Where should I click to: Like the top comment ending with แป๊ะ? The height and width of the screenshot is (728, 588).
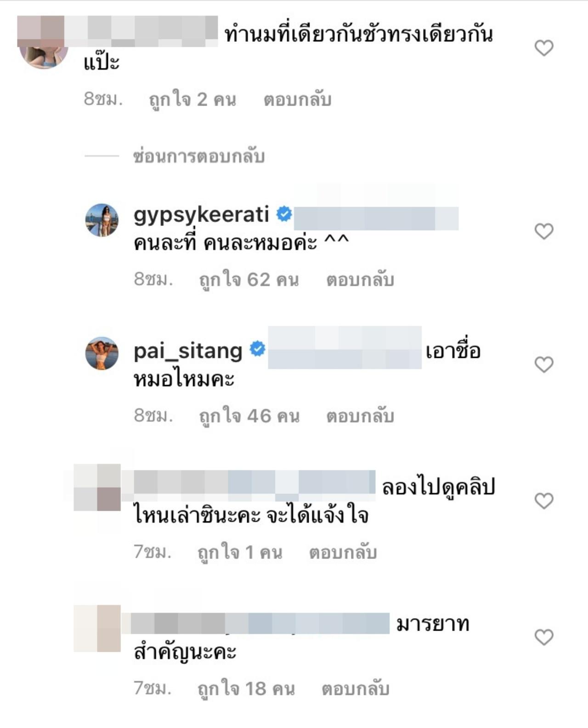[544, 48]
